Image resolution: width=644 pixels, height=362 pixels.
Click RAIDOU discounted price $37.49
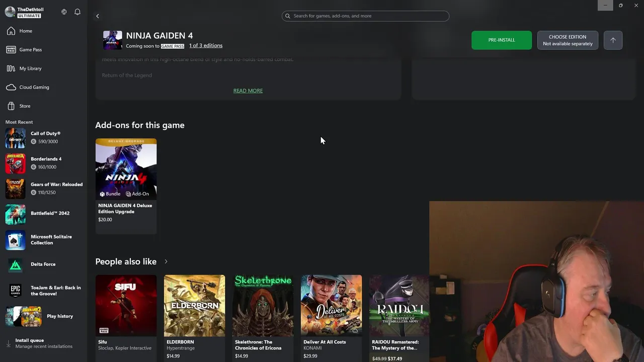pyautogui.click(x=395, y=358)
